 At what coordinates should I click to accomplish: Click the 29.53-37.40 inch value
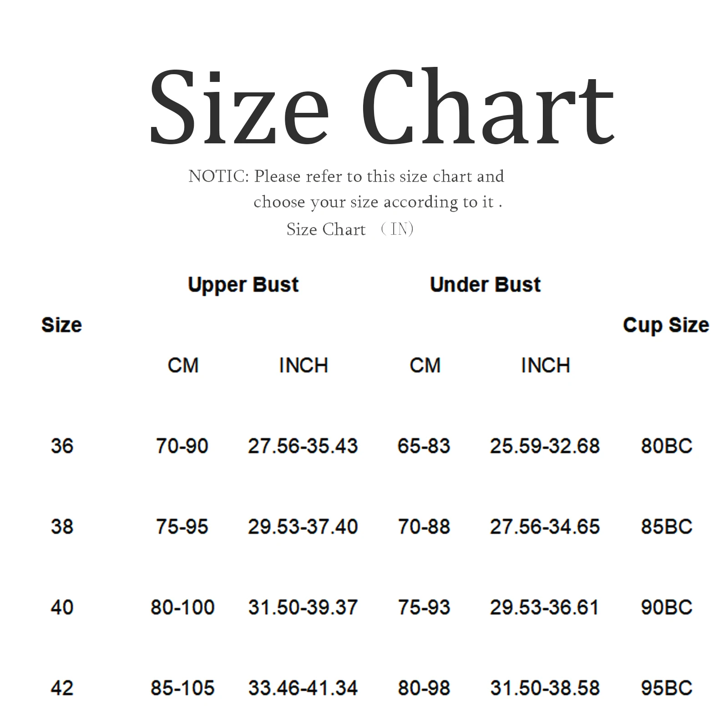pos(303,526)
